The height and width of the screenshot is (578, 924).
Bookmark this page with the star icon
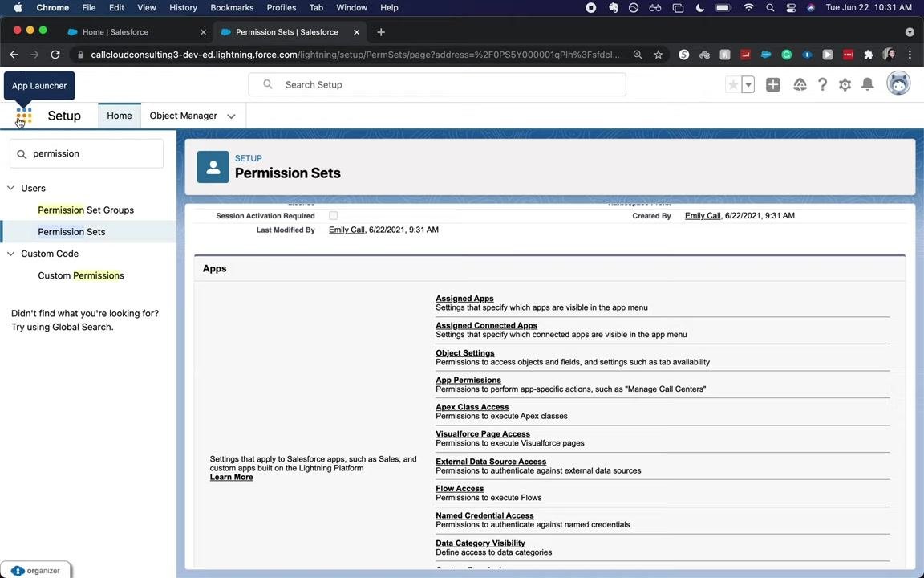click(659, 55)
